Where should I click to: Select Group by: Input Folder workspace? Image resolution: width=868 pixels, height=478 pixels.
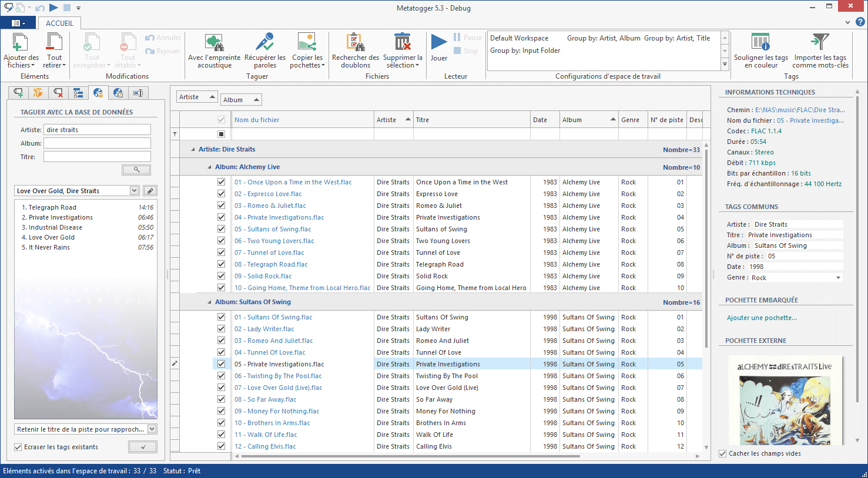525,51
